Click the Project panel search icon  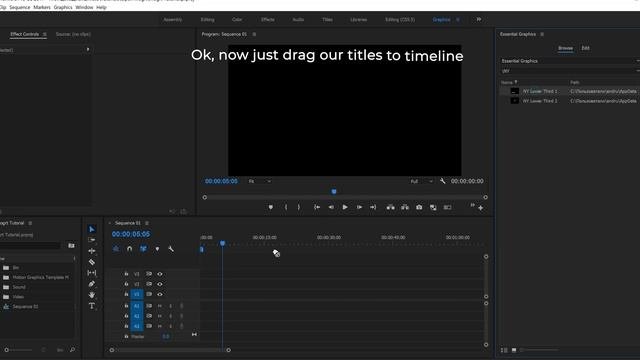click(72, 350)
